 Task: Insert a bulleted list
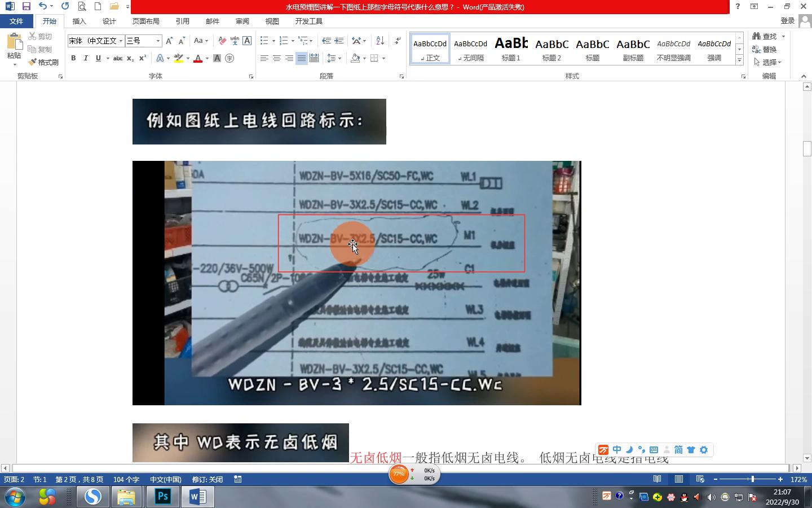[264, 41]
